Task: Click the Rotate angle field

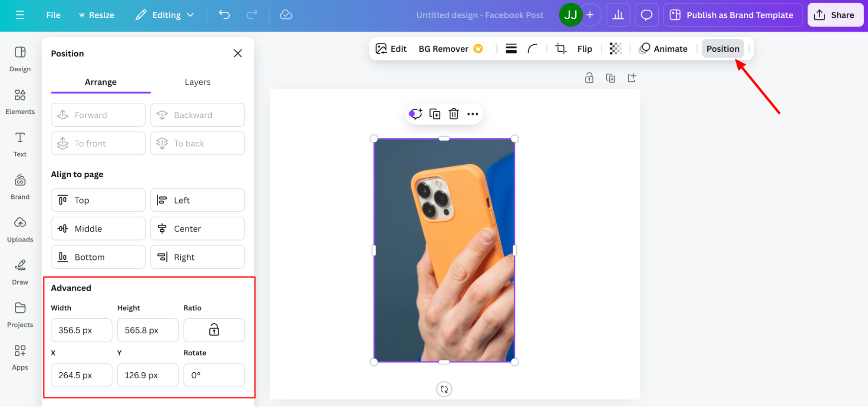Action: pyautogui.click(x=214, y=375)
